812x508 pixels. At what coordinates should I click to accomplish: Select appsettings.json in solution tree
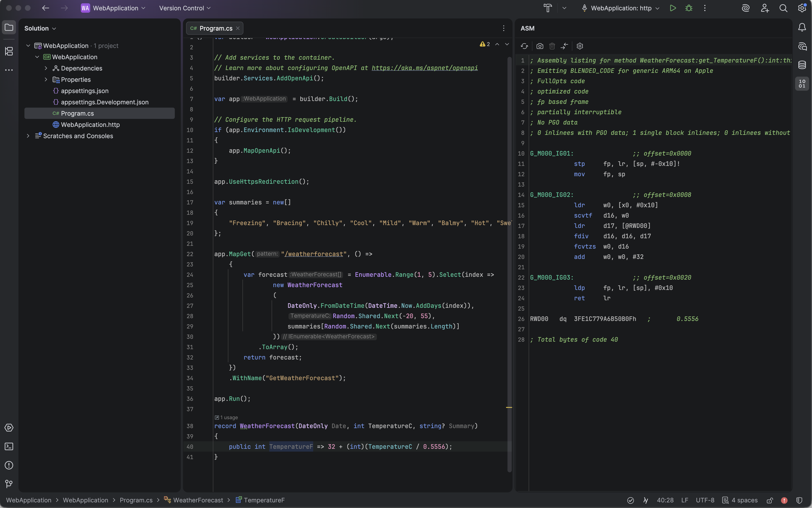tap(85, 91)
